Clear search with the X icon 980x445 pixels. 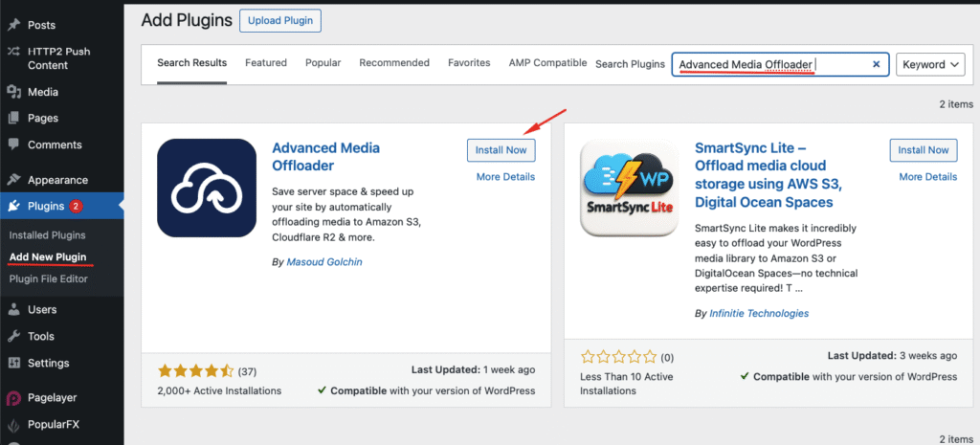877,64
